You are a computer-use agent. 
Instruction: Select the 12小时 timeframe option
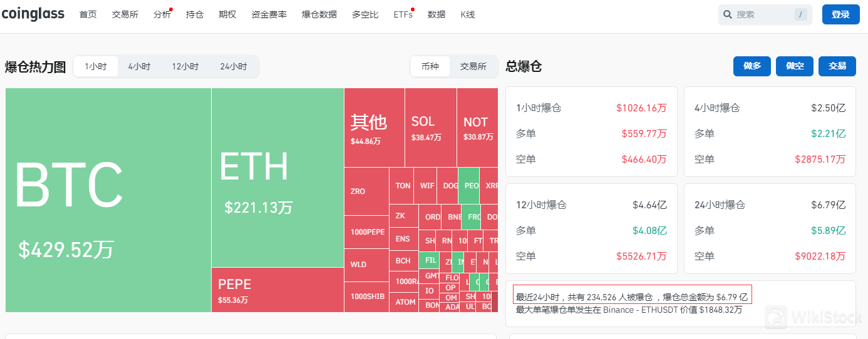(x=185, y=66)
